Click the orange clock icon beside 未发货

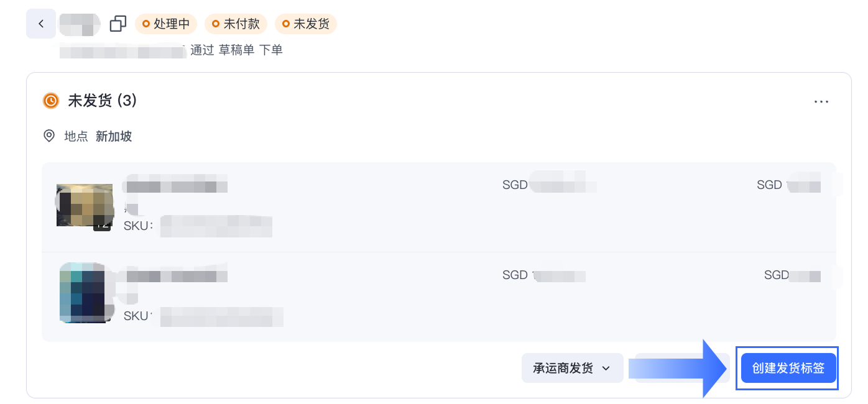pyautogui.click(x=50, y=101)
